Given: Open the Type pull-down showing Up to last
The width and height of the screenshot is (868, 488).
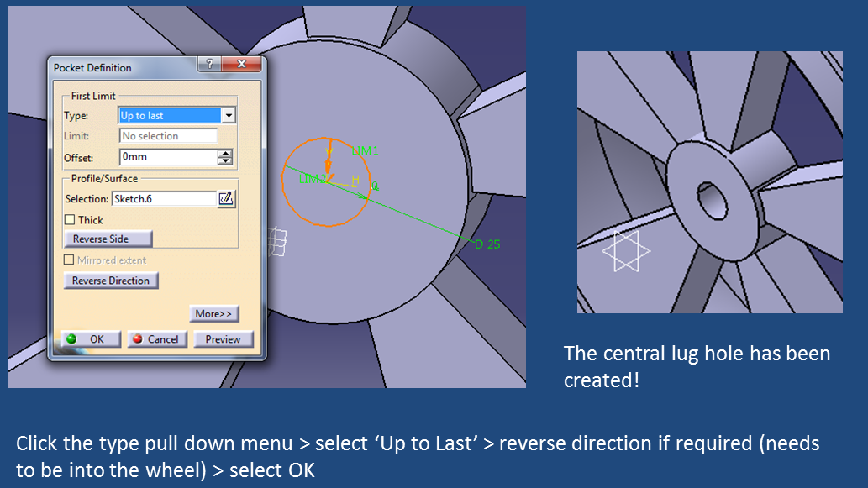Looking at the screenshot, I should pyautogui.click(x=229, y=115).
